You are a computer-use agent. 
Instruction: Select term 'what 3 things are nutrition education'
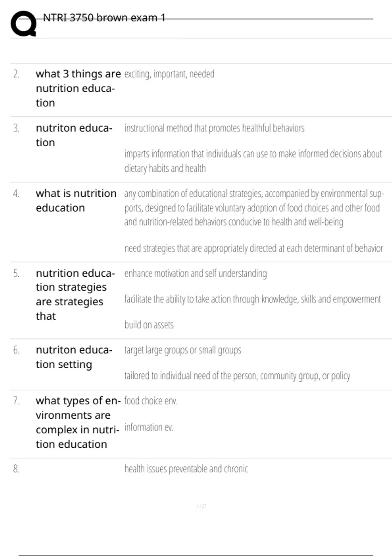pos(78,88)
